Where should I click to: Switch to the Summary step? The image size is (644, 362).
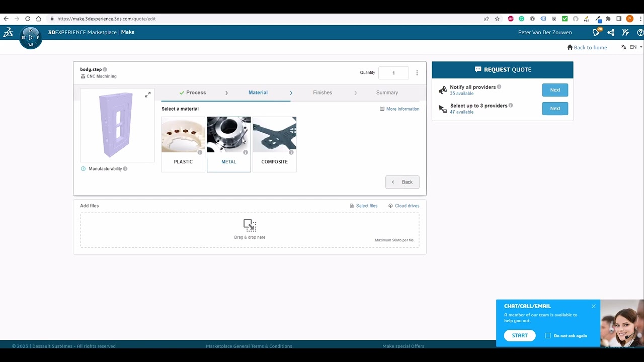pyautogui.click(x=387, y=93)
